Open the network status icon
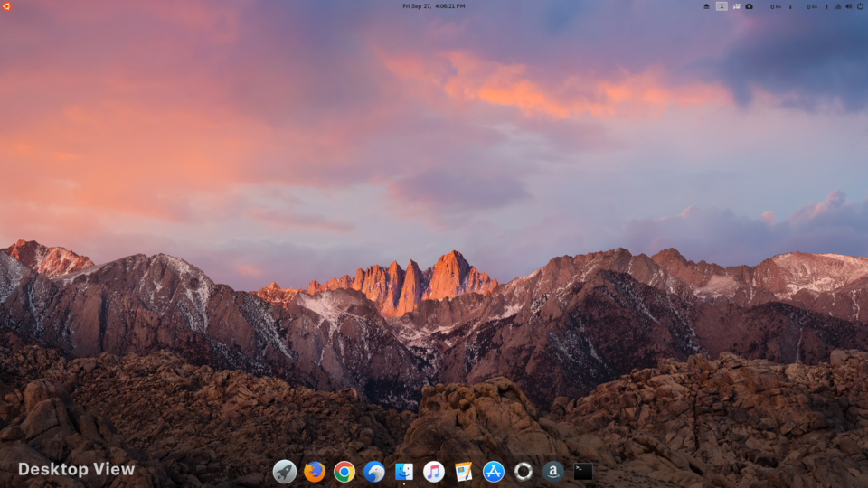Screen dimensions: 868x488 pos(838,6)
